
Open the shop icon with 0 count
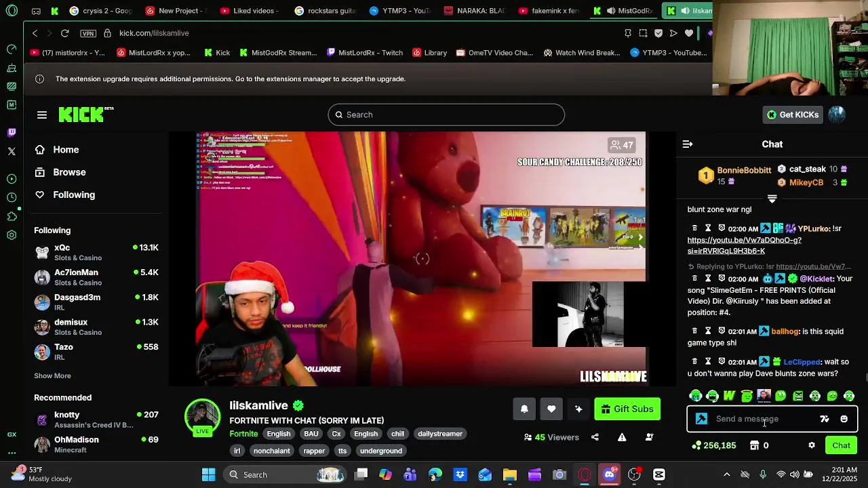(x=759, y=445)
